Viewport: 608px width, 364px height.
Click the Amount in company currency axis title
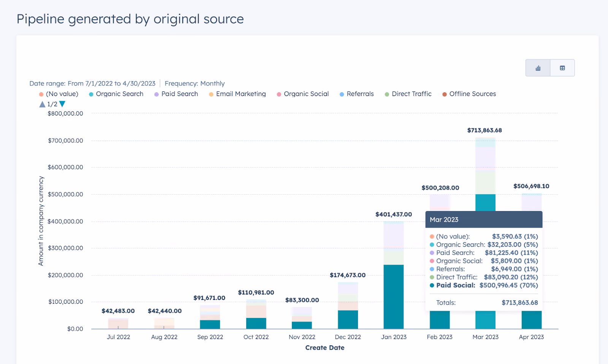click(x=41, y=221)
